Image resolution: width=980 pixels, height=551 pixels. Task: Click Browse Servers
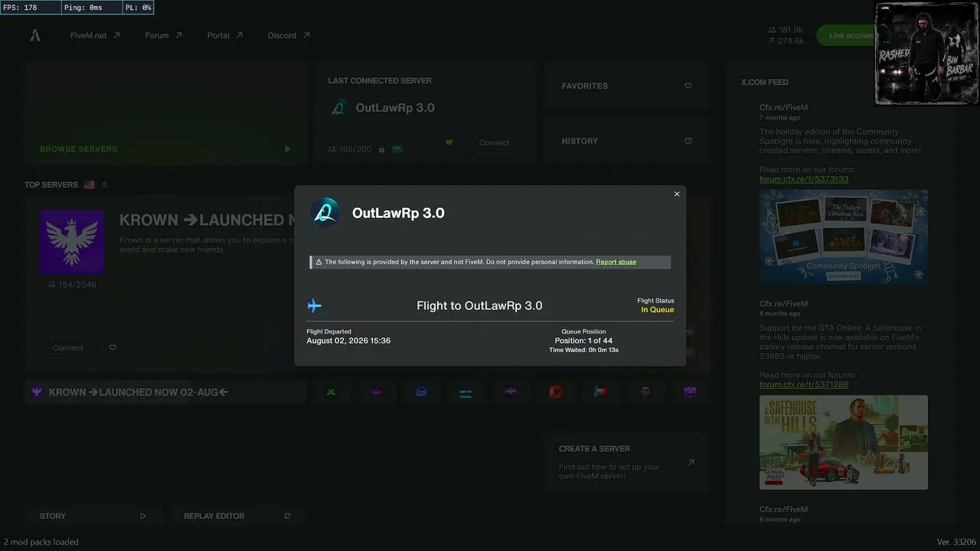tap(165, 114)
